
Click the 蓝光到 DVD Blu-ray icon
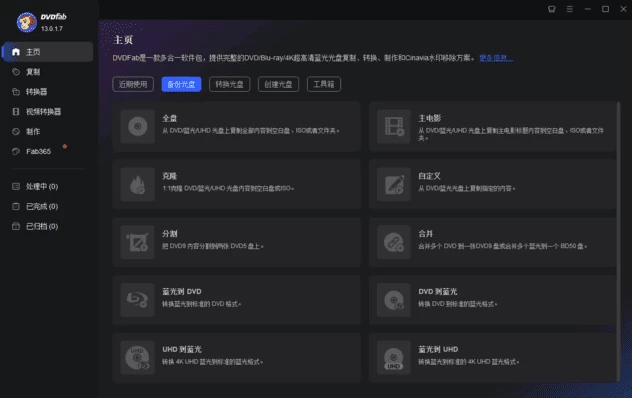tap(137, 300)
